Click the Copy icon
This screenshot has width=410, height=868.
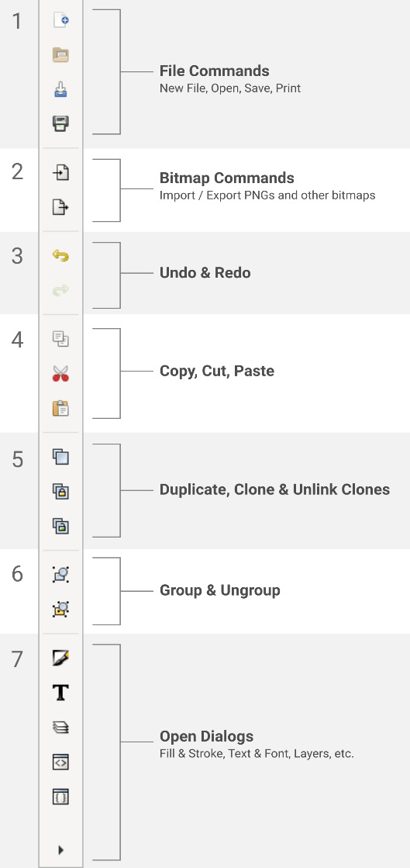(x=61, y=339)
